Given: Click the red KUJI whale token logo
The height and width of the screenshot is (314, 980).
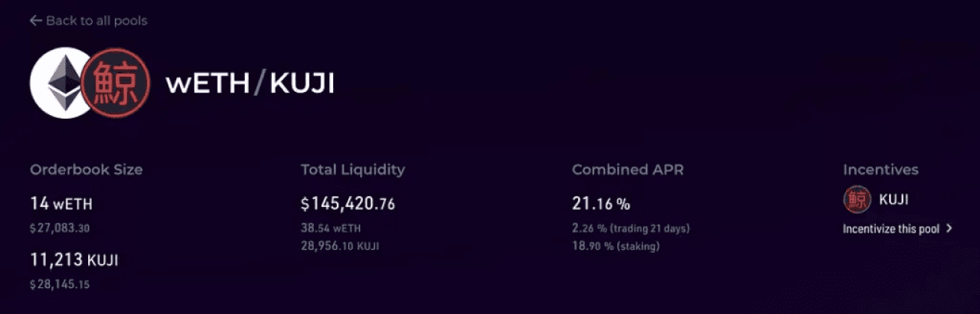Looking at the screenshot, I should [x=115, y=83].
